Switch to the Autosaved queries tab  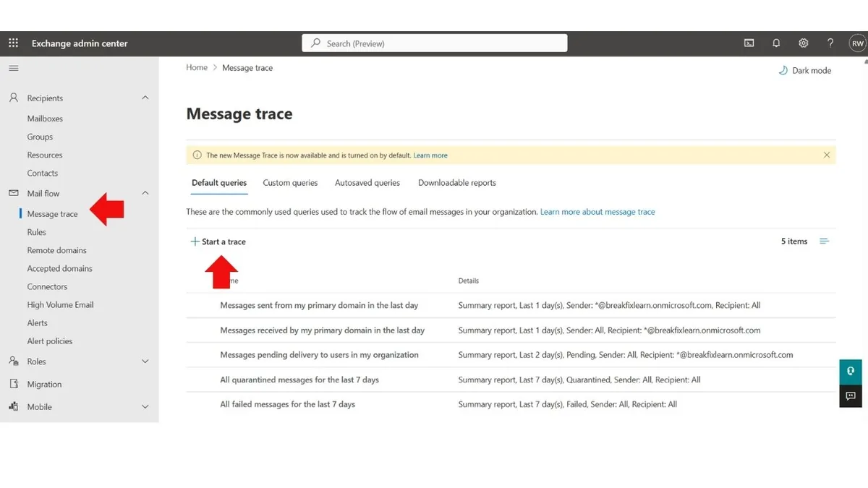pyautogui.click(x=367, y=183)
